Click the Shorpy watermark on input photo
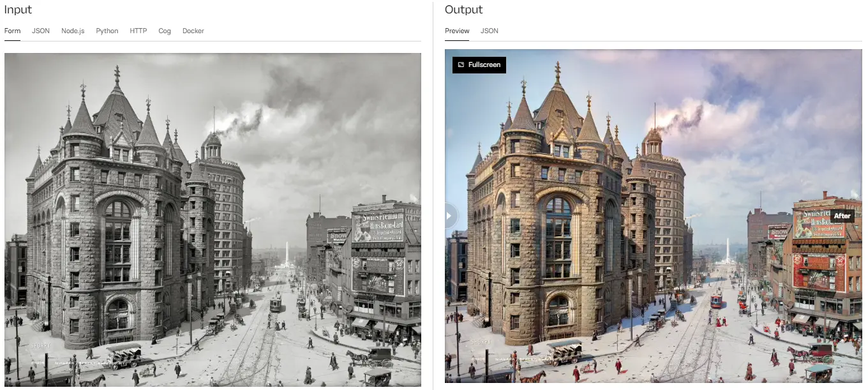 40,345
